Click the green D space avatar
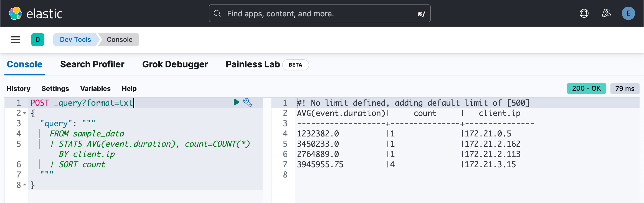Screen dimensions: 644x203 pos(38,40)
